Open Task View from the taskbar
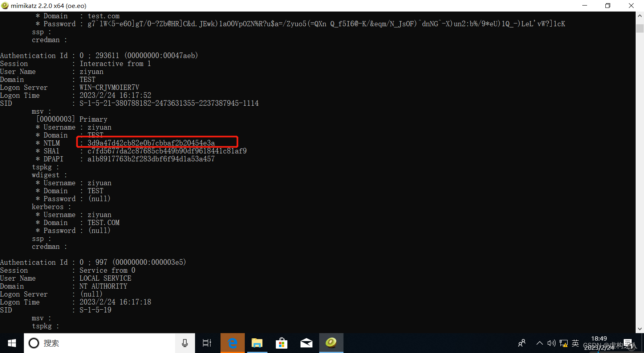 207,343
